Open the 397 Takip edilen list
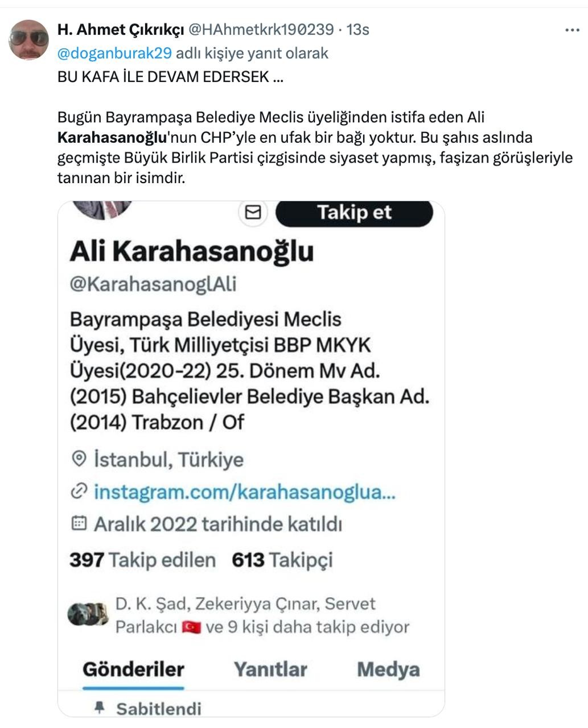Viewport: 588px width, 728px height. pyautogui.click(x=142, y=560)
